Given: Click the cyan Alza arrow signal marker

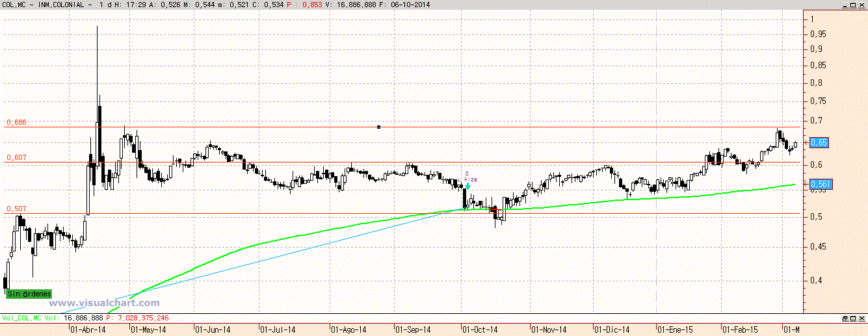Looking at the screenshot, I should [467, 186].
